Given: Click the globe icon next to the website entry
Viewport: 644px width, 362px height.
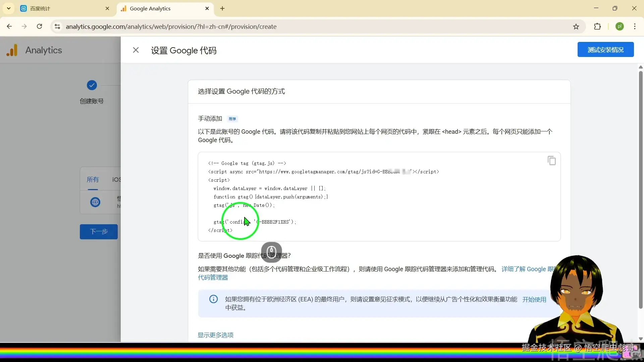Looking at the screenshot, I should click(x=95, y=202).
